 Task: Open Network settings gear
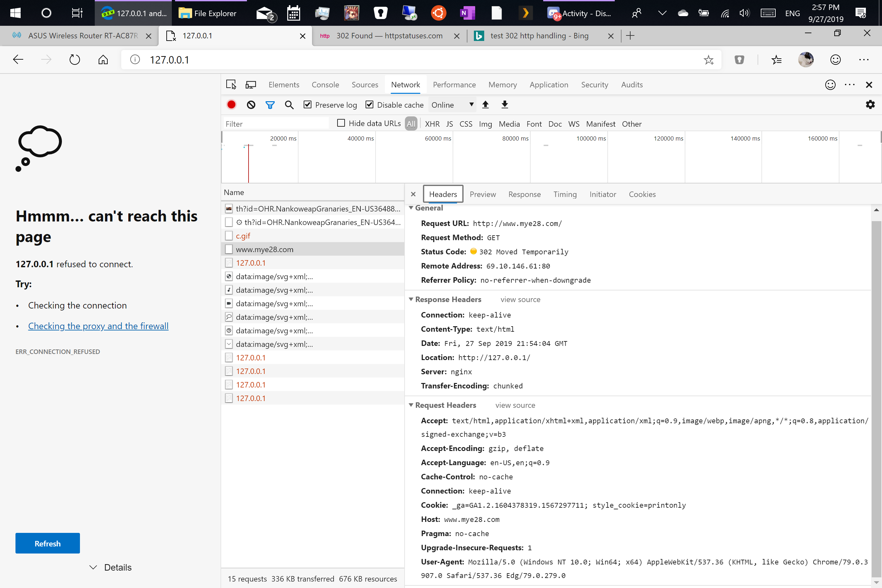(870, 105)
